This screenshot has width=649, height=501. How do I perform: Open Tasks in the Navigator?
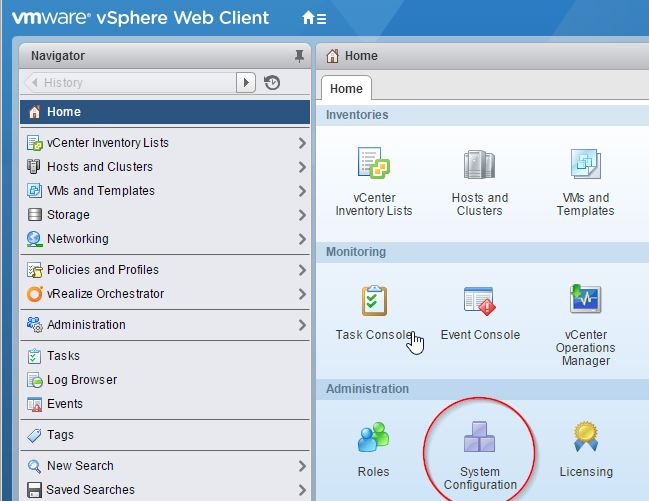pyautogui.click(x=165, y=356)
